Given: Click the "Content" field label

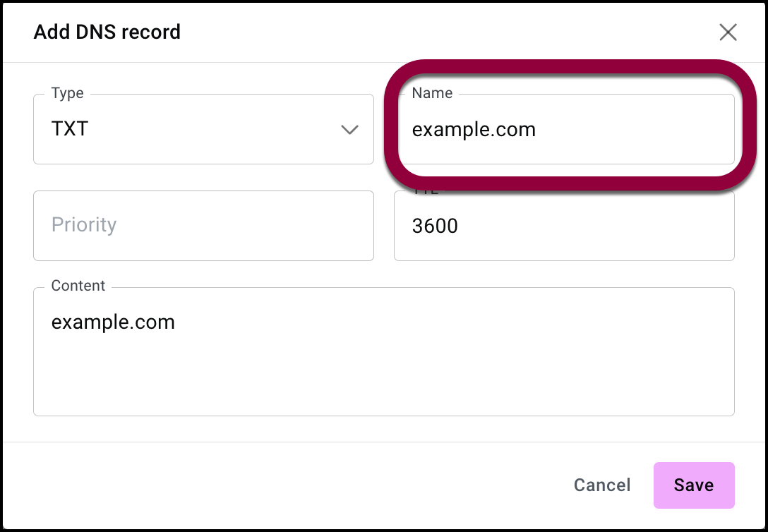Looking at the screenshot, I should pos(78,286).
